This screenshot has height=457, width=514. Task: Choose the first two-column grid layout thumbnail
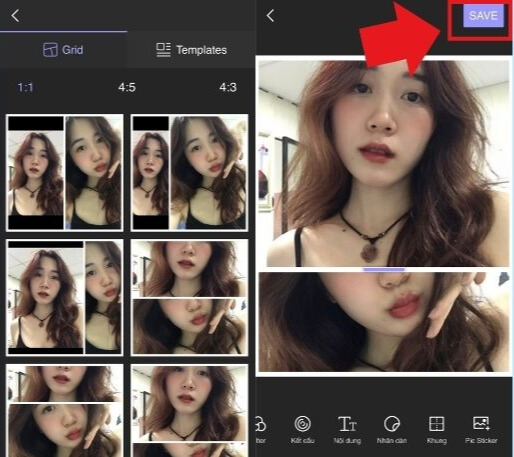tap(65, 173)
